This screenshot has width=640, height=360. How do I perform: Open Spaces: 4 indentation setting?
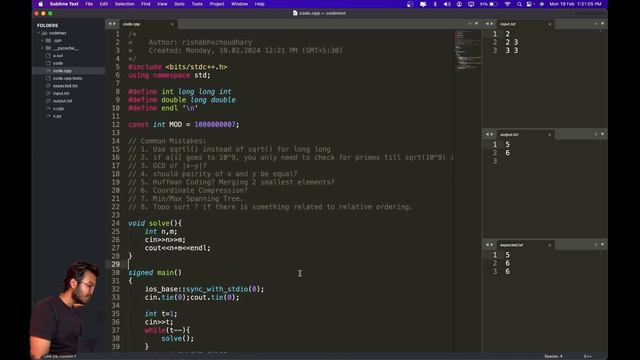click(x=553, y=356)
